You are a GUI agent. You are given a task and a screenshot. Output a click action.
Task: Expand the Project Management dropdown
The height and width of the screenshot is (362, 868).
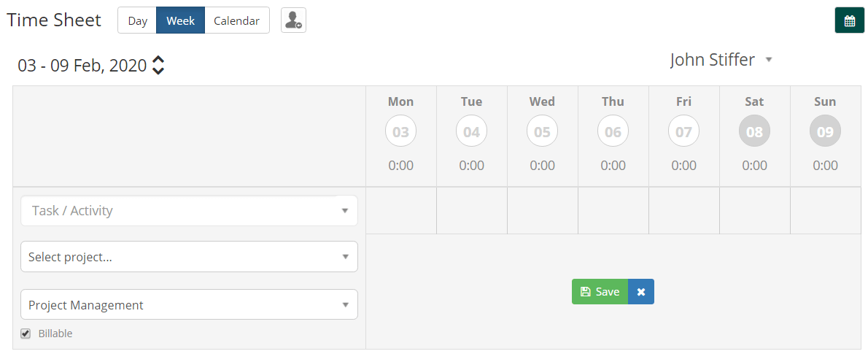point(190,305)
